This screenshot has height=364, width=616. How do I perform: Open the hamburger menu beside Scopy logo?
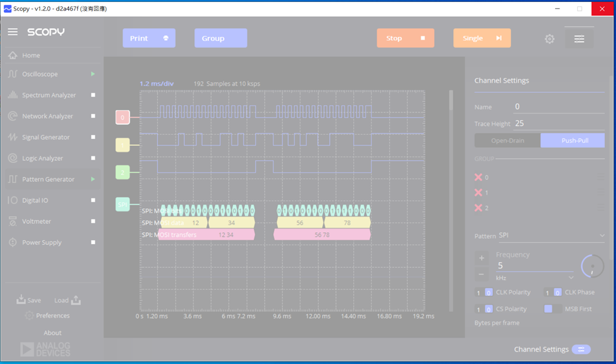12,32
